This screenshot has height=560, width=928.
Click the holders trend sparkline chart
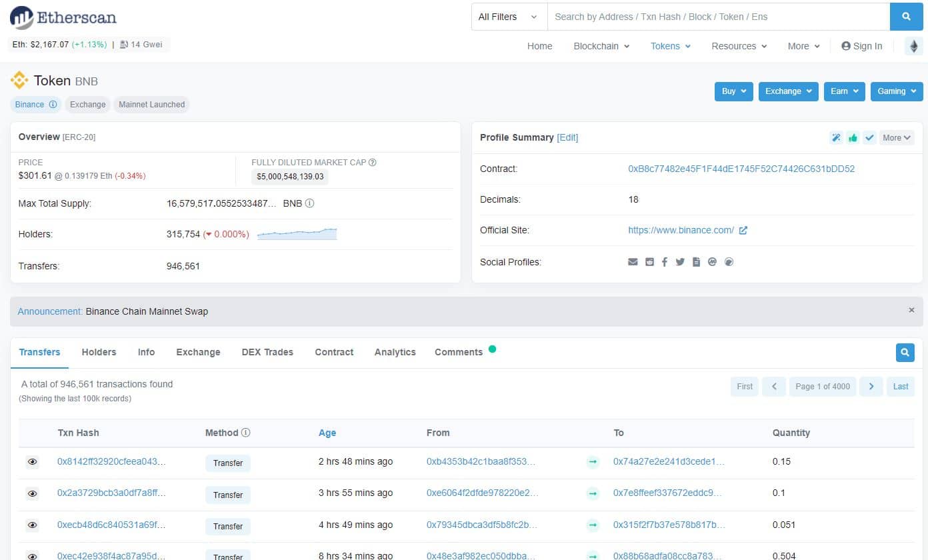tap(297, 233)
